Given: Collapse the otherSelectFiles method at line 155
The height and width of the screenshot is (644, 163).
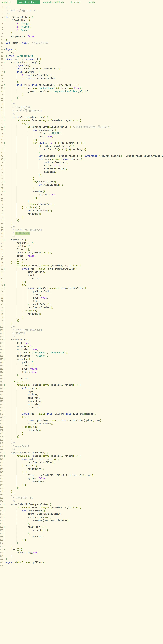Looking at the screenshot, I should 4,505.
